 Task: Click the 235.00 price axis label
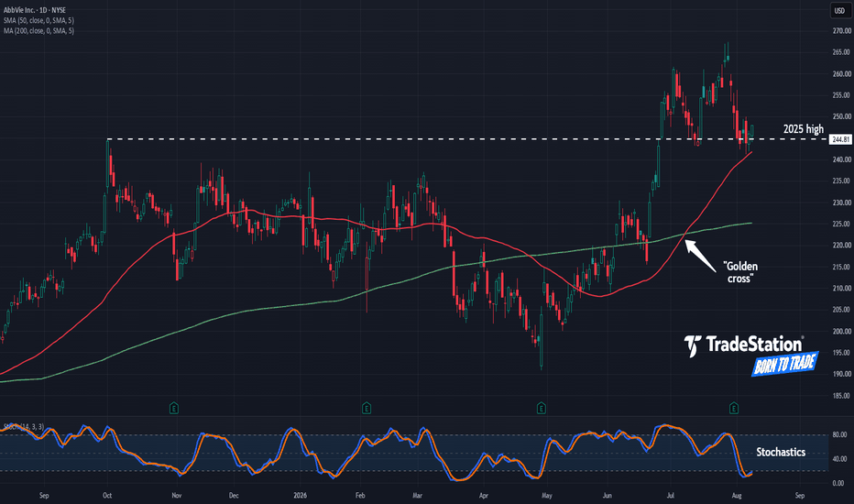pos(841,181)
